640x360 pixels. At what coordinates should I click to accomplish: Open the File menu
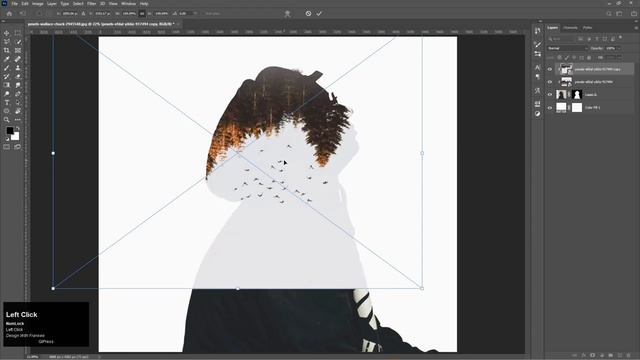click(15, 4)
